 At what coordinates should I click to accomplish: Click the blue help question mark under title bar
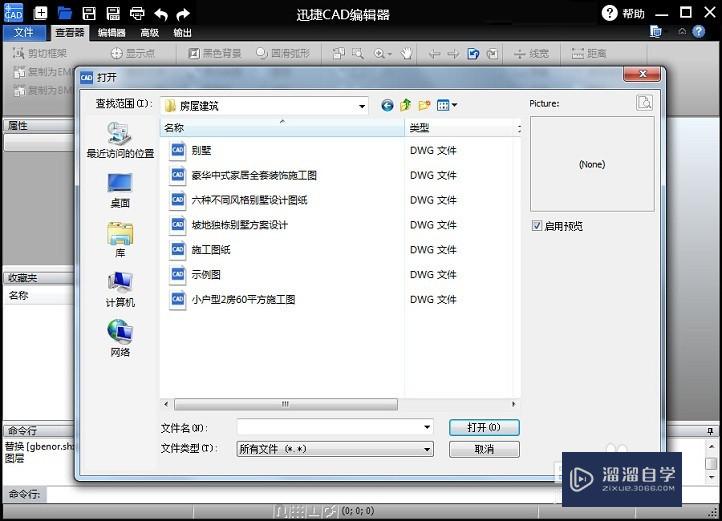coord(699,32)
